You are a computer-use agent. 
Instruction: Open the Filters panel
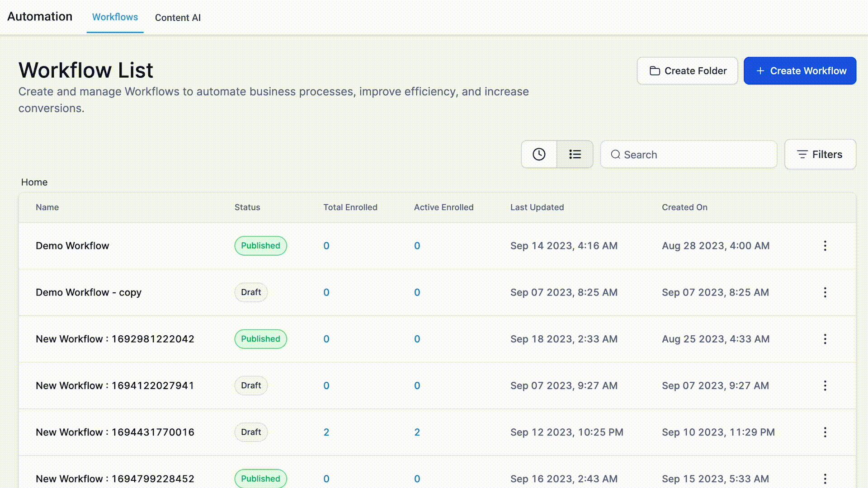[x=820, y=155]
